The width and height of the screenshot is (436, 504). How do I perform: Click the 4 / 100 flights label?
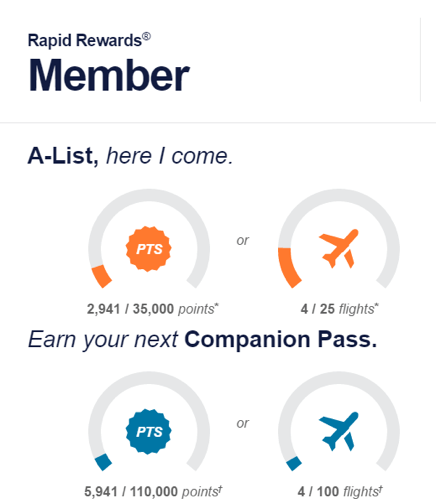point(340,492)
